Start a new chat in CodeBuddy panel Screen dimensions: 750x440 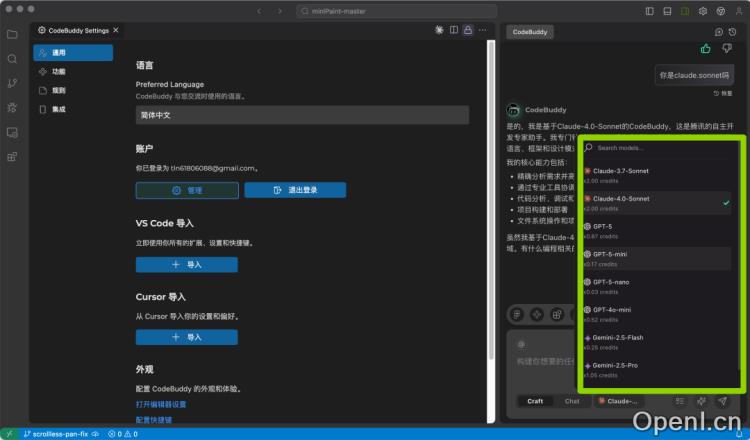point(718,32)
